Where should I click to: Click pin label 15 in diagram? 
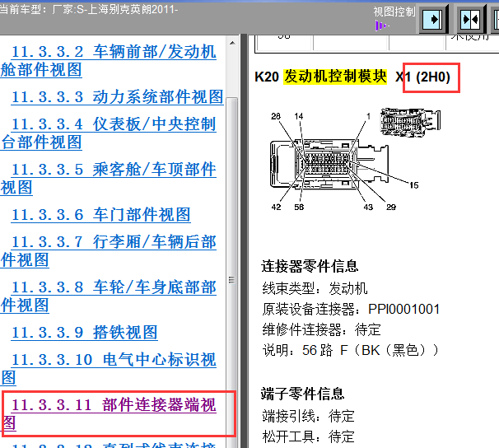point(413,185)
